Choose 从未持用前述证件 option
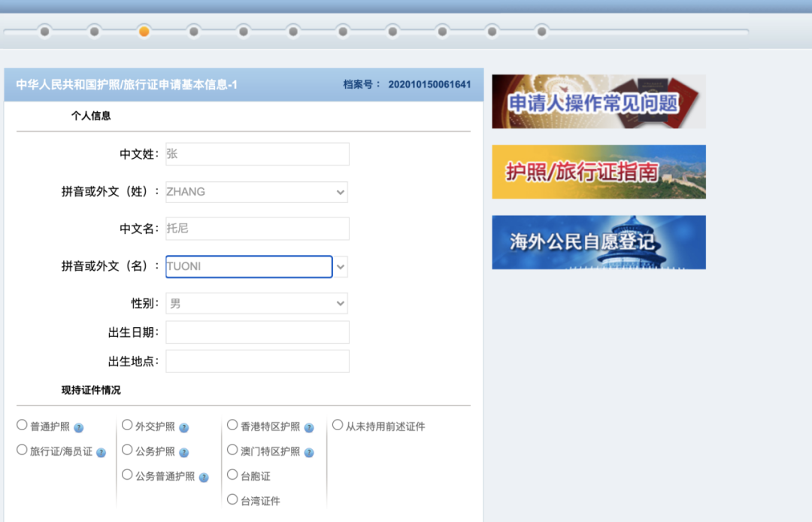This screenshot has height=522, width=812. click(338, 423)
